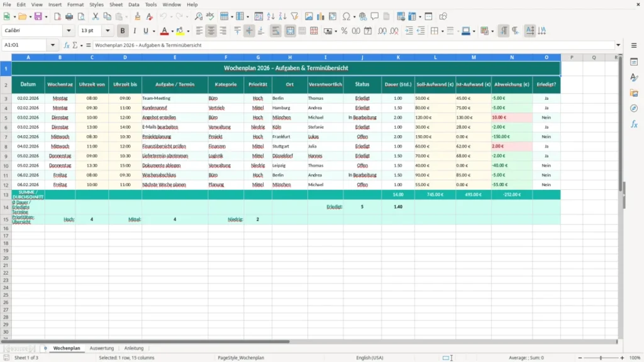This screenshot has height=362, width=644.
Task: Open the Name Box dropdown arrow
Action: pos(53,45)
